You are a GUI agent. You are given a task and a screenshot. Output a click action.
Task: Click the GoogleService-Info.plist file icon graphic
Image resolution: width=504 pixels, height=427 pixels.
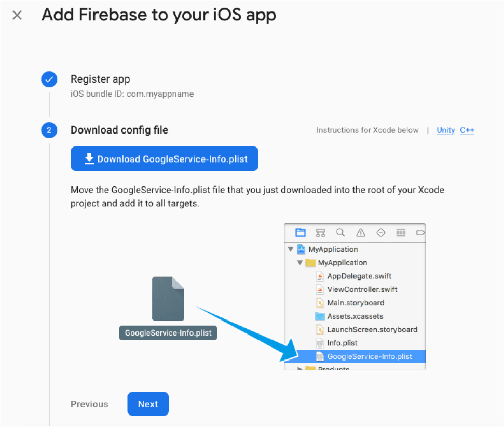coord(168,299)
